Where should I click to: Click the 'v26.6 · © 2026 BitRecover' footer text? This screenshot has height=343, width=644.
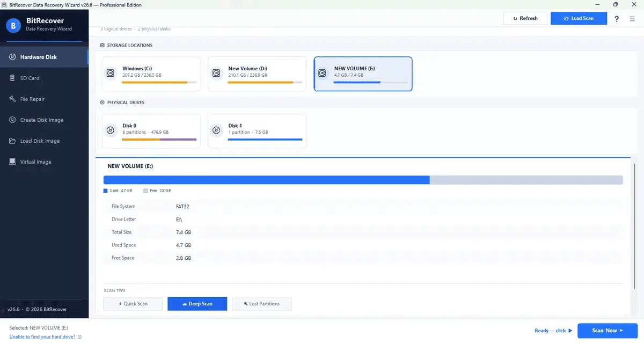click(37, 309)
